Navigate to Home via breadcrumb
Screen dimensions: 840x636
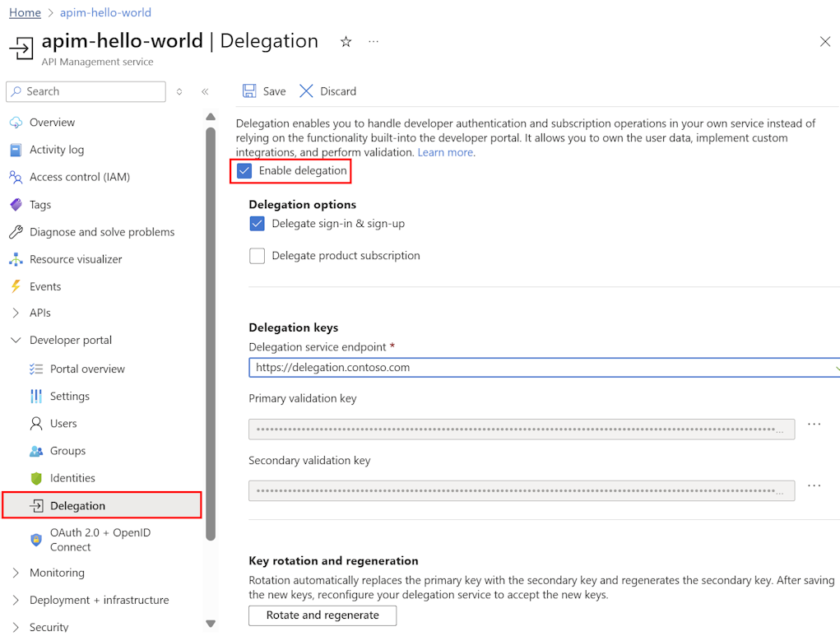coord(24,12)
